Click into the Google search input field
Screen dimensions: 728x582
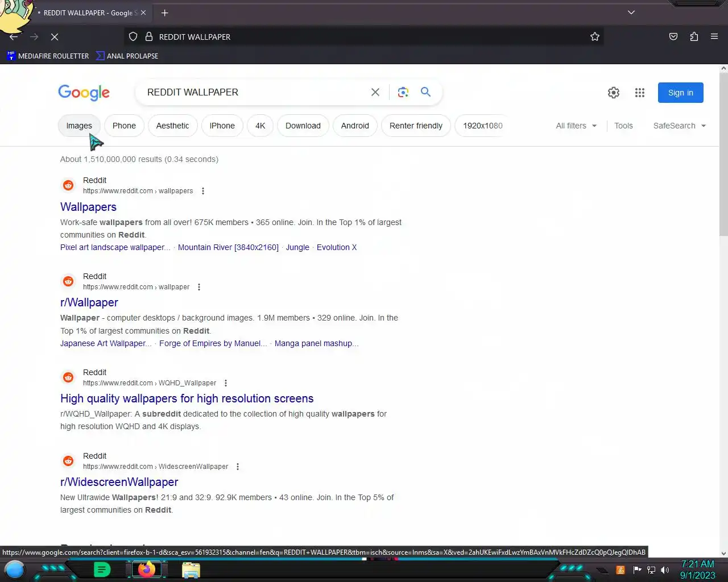tap(255, 92)
